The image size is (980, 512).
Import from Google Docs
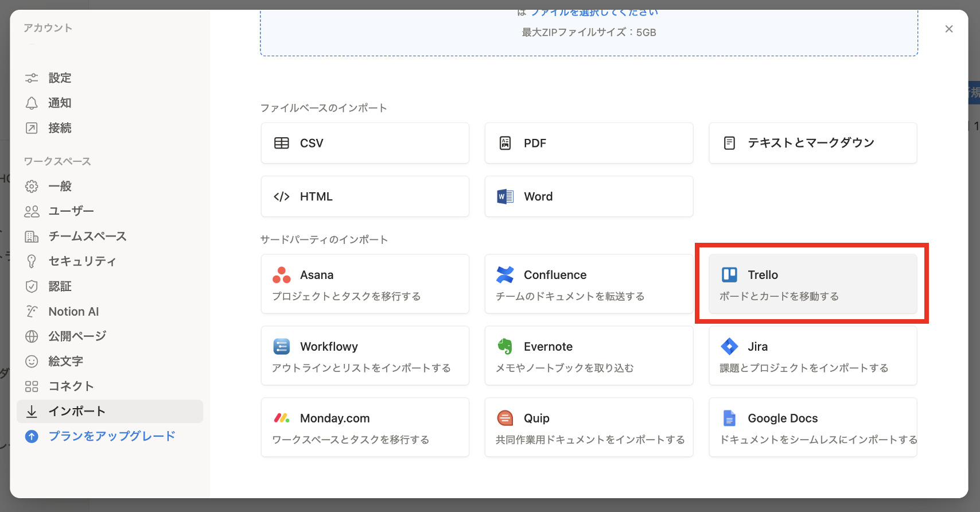(x=813, y=428)
